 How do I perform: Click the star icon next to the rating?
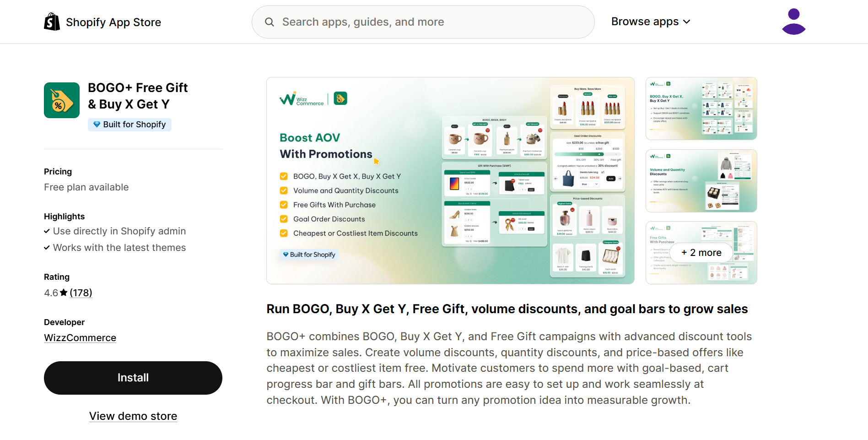[64, 292]
